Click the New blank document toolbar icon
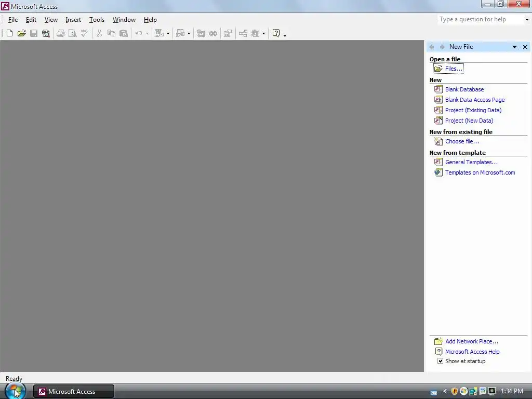This screenshot has height=399, width=532. point(9,33)
